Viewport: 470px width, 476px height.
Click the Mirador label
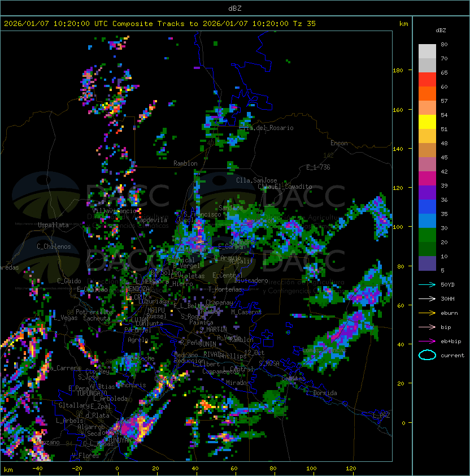click(x=238, y=383)
